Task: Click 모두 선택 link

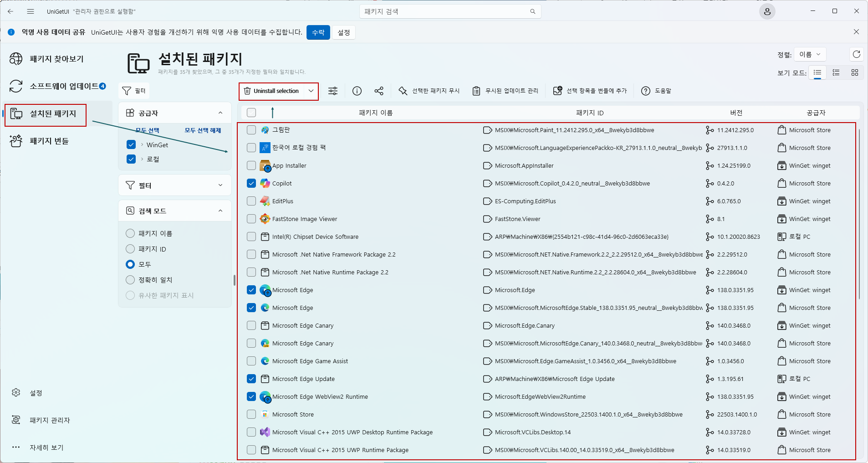Action: (x=148, y=130)
